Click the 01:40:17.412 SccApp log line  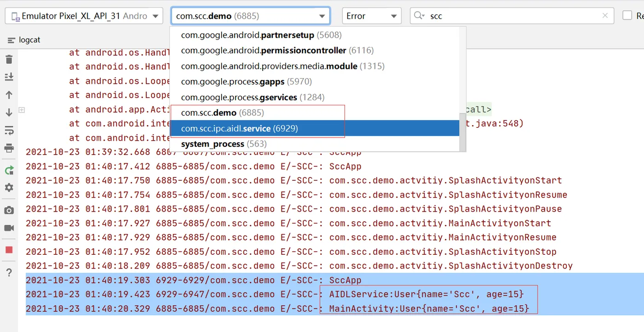194,166
